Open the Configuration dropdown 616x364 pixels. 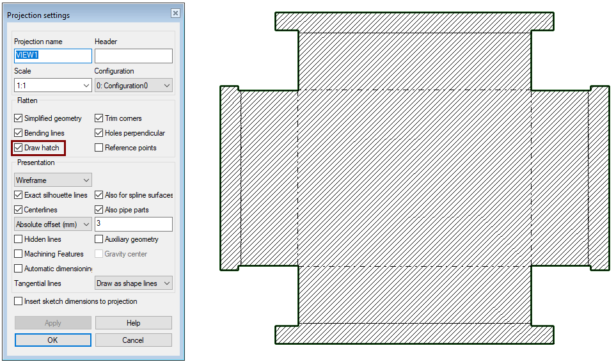pos(134,85)
